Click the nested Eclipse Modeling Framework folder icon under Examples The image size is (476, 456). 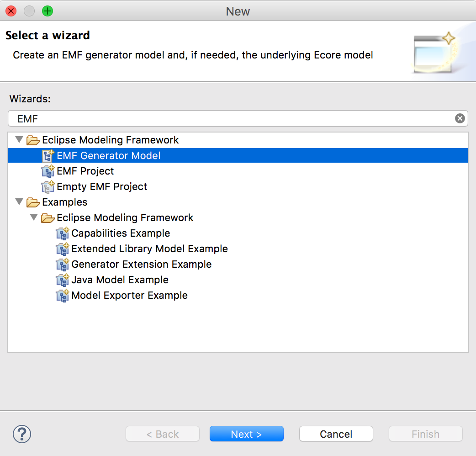48,217
